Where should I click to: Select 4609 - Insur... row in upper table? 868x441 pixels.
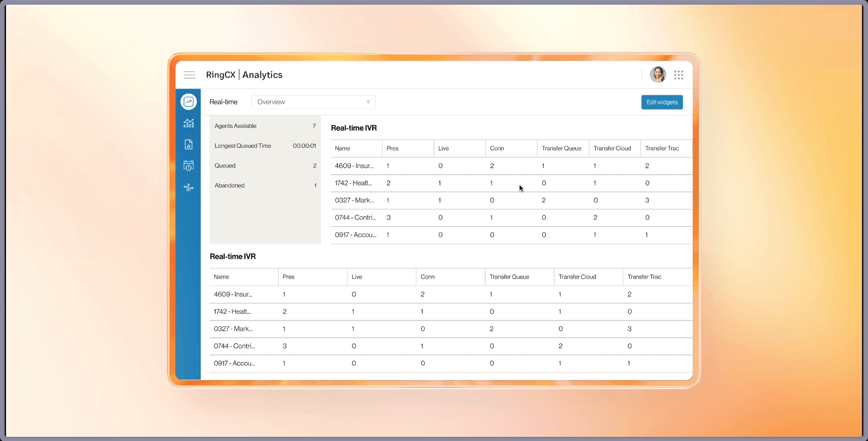(511, 166)
